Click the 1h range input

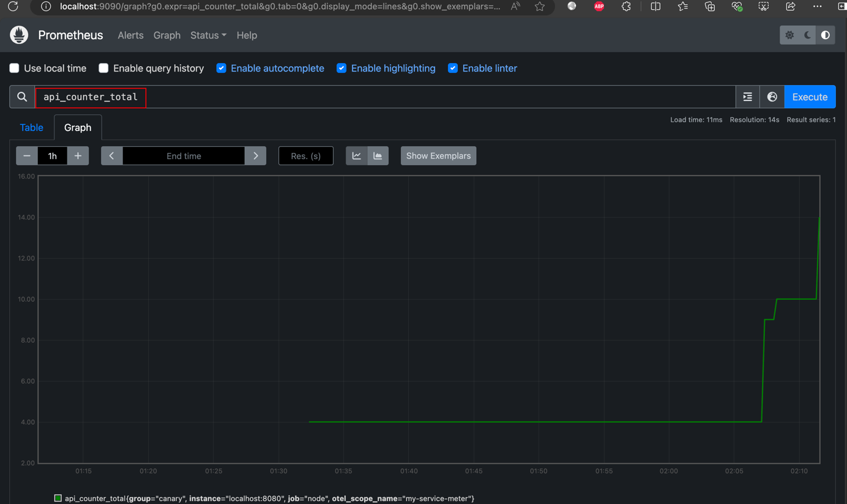click(x=53, y=156)
